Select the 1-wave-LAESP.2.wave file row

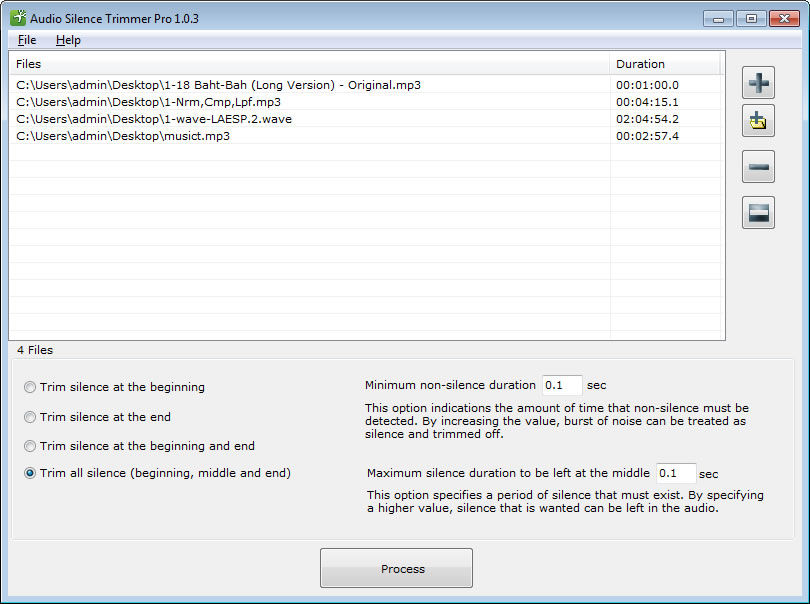pos(365,119)
